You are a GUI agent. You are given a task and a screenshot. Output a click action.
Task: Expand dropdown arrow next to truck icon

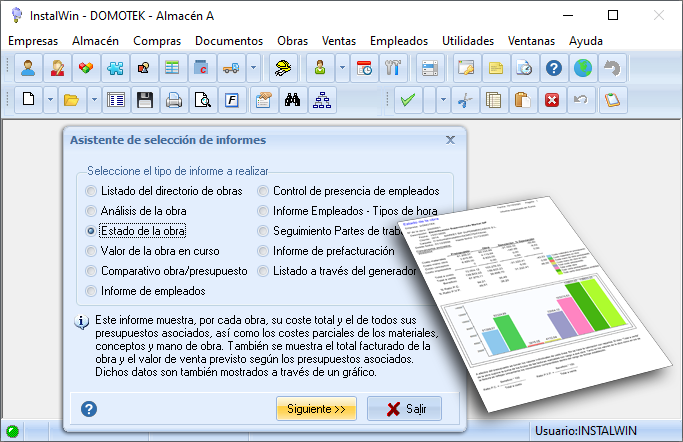coord(254,68)
